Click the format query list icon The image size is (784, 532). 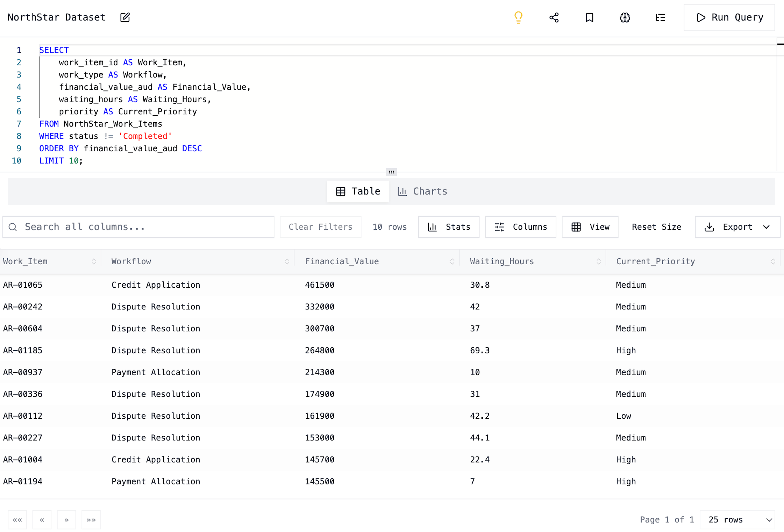pos(660,17)
